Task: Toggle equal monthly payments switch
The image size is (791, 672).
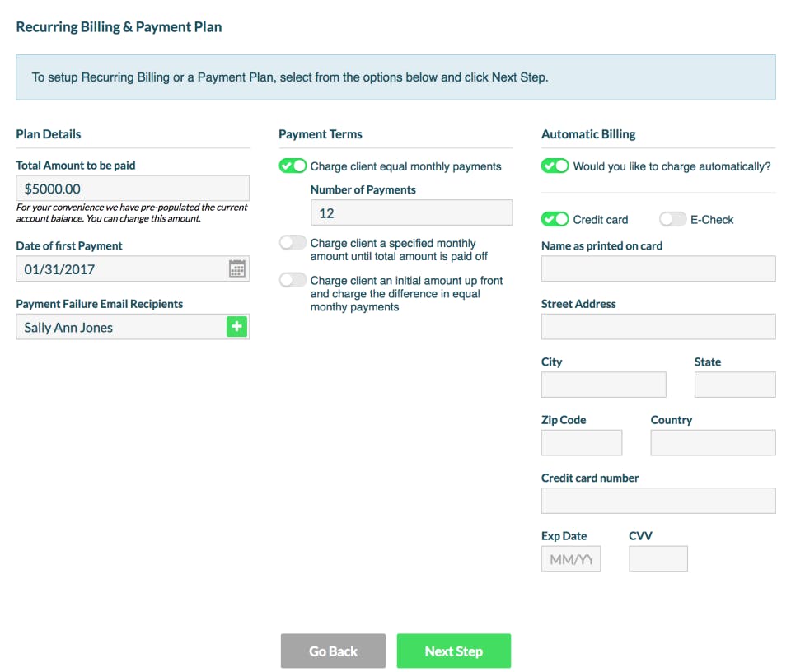Action: [x=293, y=166]
